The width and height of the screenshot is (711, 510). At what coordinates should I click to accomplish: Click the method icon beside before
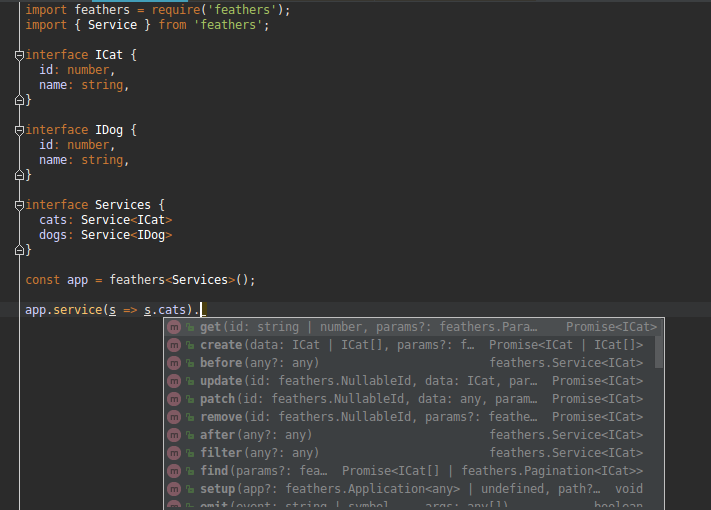tap(174, 363)
